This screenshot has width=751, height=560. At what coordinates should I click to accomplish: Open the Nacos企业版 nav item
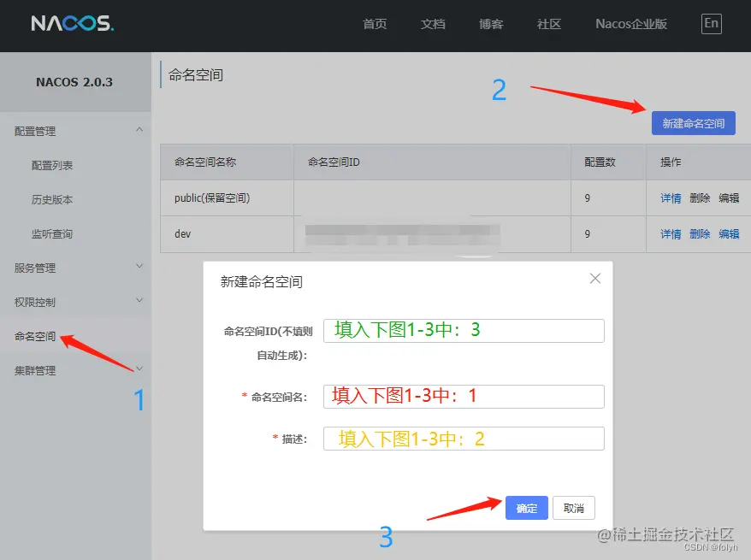[x=631, y=24]
